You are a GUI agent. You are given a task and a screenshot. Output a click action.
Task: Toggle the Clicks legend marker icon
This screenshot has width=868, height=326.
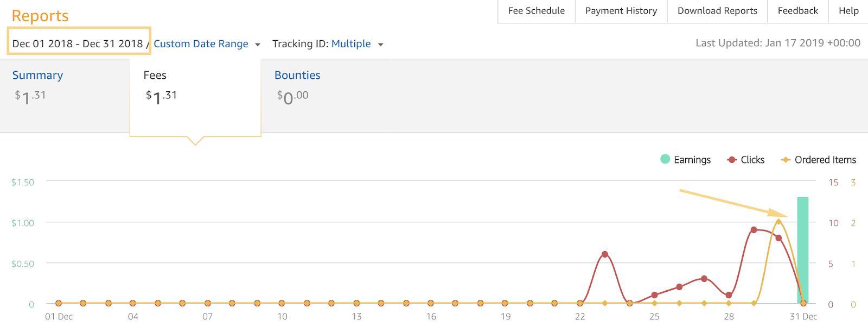coord(732,160)
